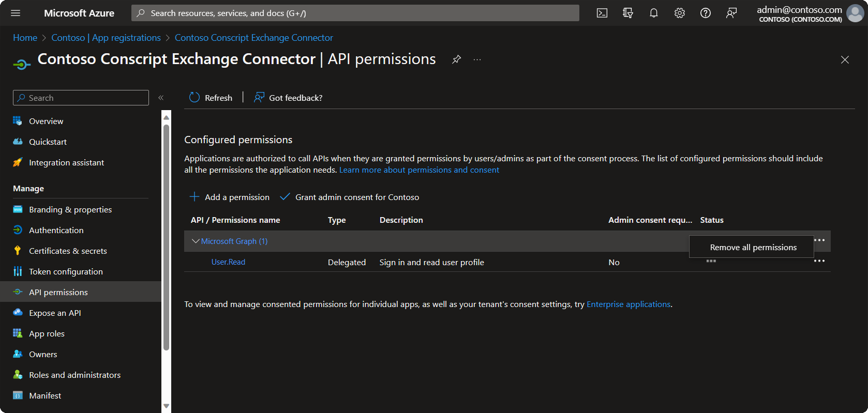
Task: Open the Enterprise applications link
Action: [x=628, y=304]
